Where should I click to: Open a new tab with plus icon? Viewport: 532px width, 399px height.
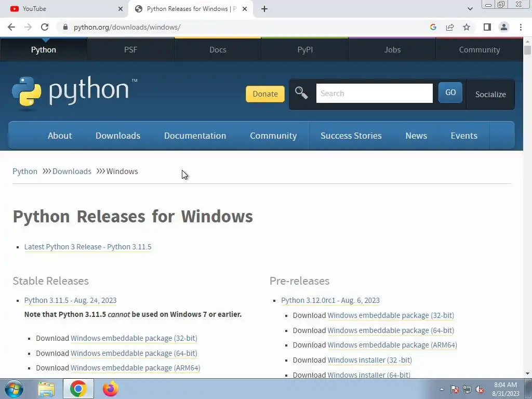[264, 9]
